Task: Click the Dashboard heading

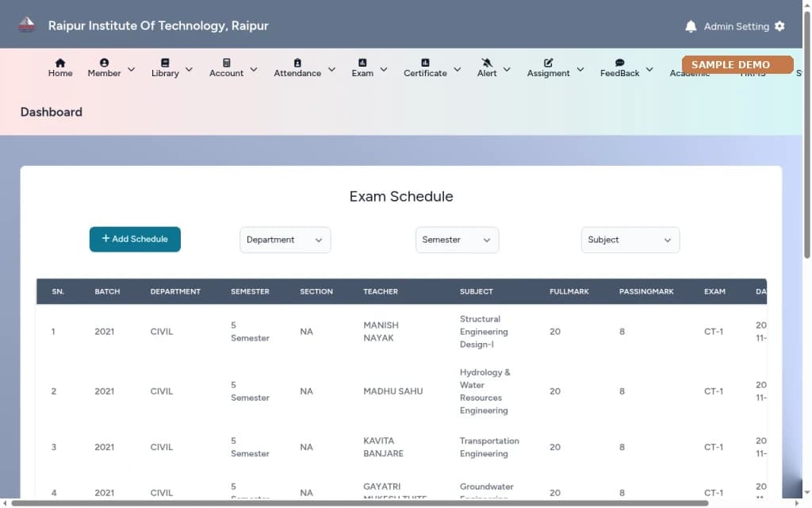Action: pos(52,112)
